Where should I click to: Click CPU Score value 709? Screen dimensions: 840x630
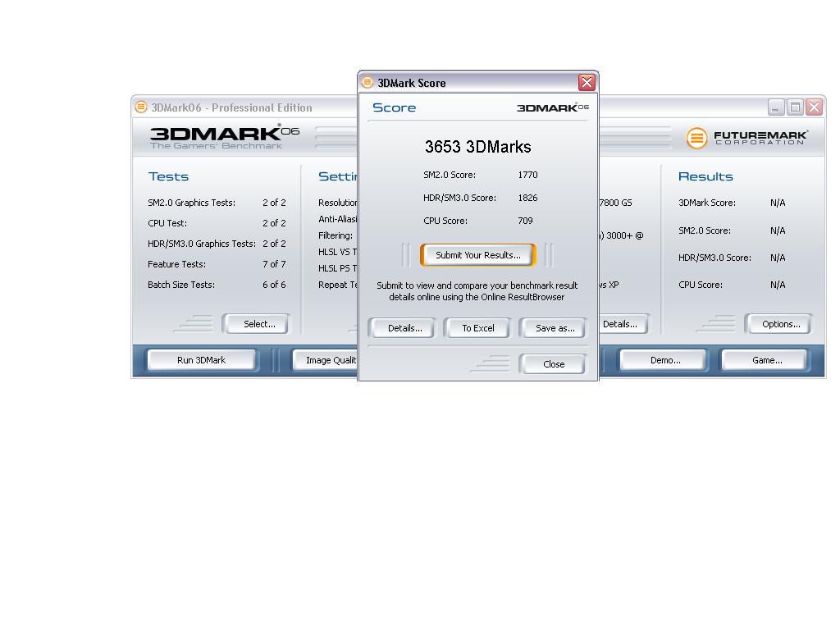click(x=526, y=221)
